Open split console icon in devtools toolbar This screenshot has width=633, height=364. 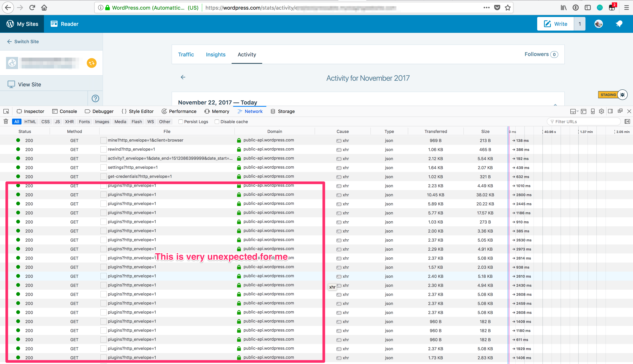(x=584, y=111)
